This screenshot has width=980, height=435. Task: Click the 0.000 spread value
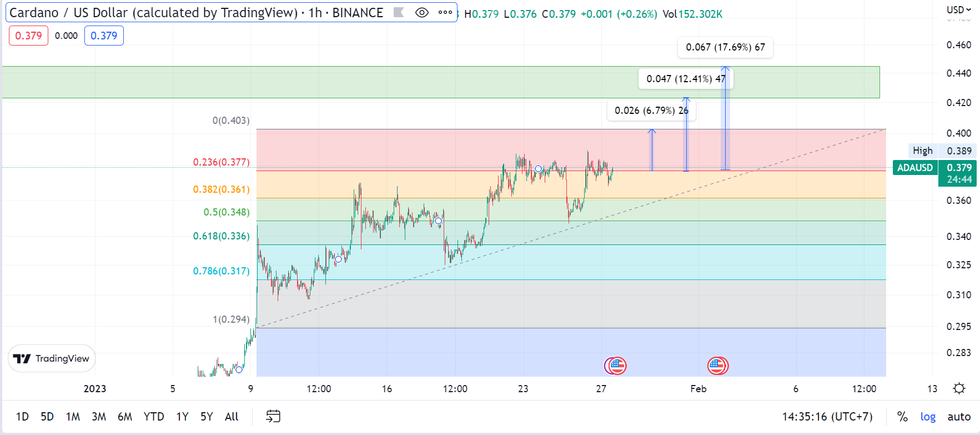(66, 36)
